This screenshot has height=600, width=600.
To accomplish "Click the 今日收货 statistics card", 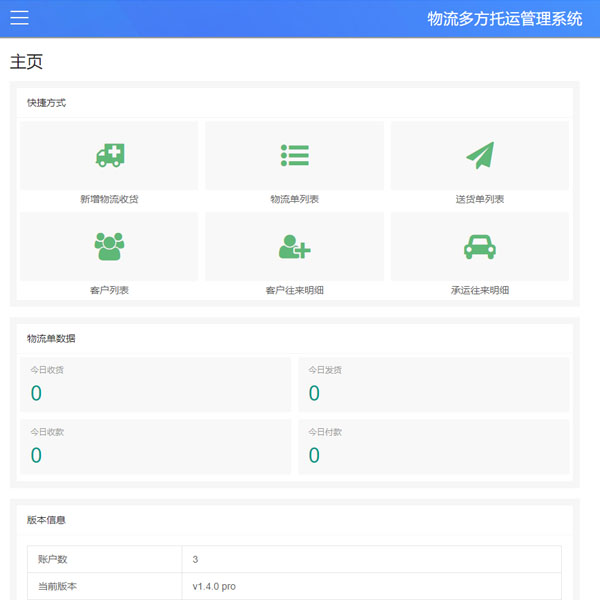I will click(155, 384).
